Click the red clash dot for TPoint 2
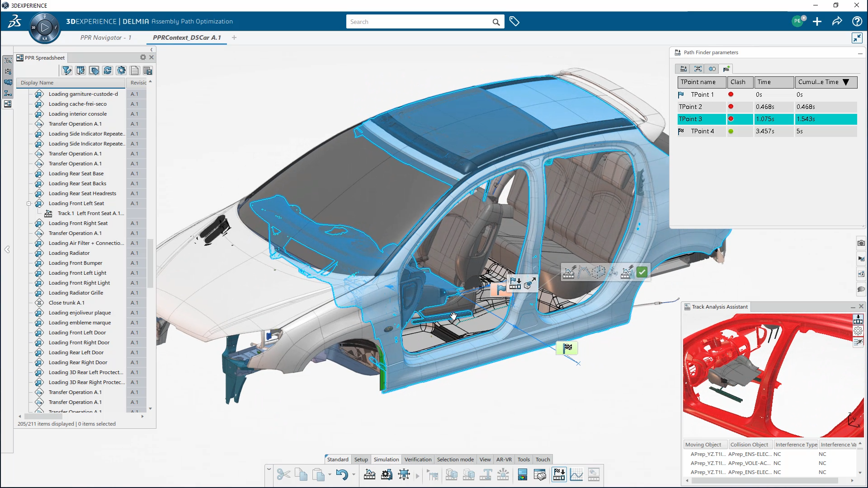This screenshot has width=868, height=488. [731, 107]
